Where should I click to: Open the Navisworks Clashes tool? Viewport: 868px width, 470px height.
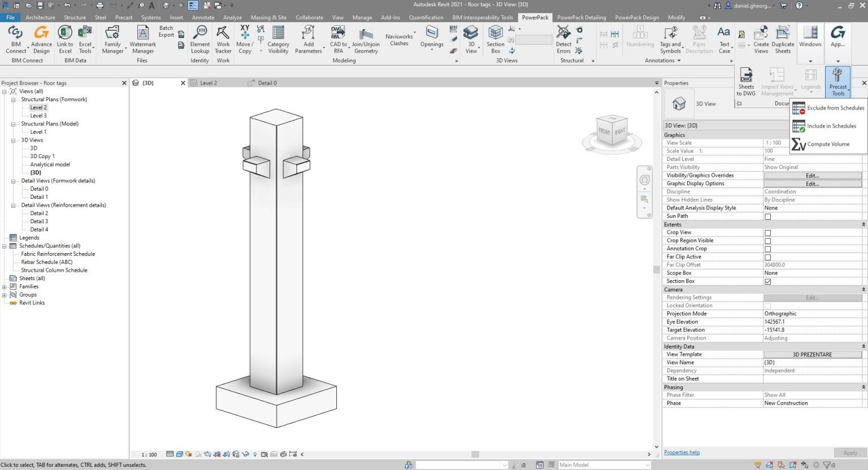(x=399, y=38)
